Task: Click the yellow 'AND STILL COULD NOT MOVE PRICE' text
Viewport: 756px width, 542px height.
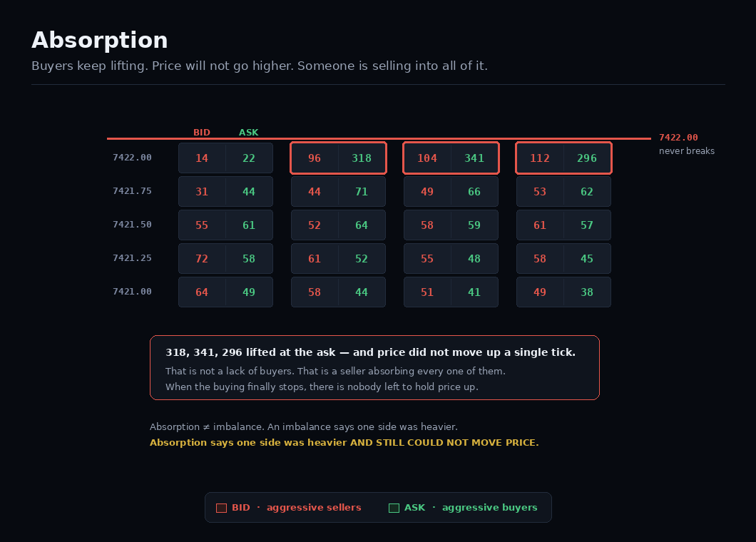Action: click(x=444, y=443)
